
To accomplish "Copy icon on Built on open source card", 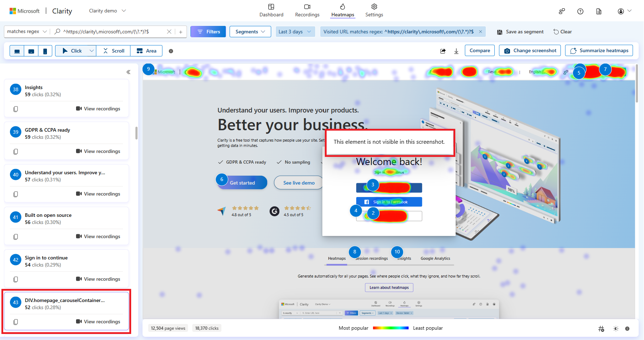I will pos(16,237).
